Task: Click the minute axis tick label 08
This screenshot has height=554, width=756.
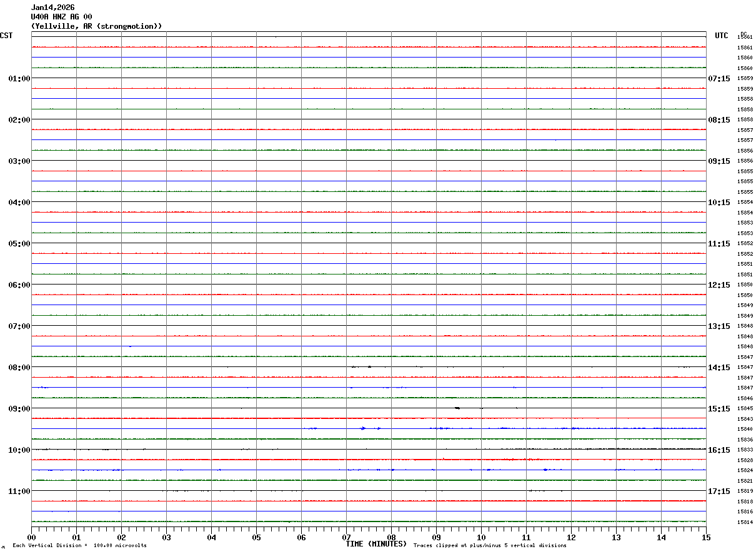Action: [x=391, y=537]
